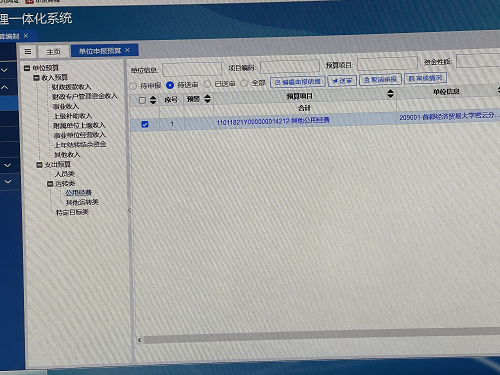This screenshot has width=500, height=375.
Task: Click the hamburger menu icon beside 主页
Action: 28,52
